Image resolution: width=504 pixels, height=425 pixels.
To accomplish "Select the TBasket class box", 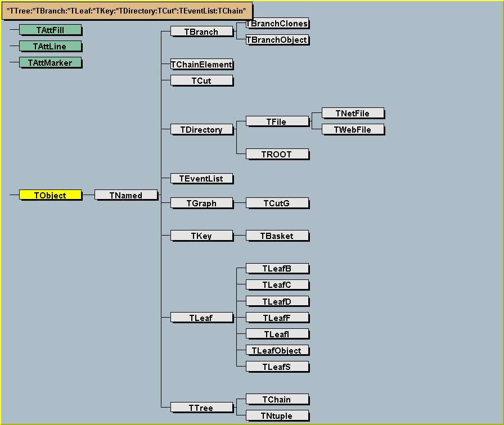I will click(277, 236).
